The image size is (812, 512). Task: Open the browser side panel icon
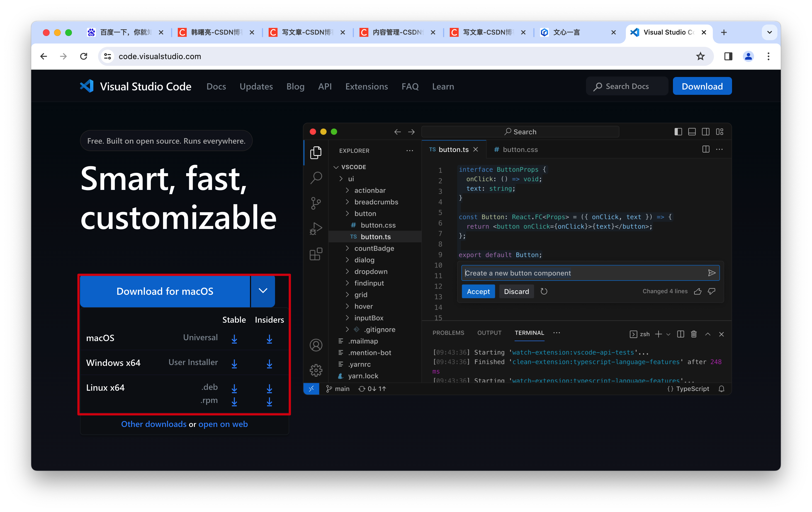click(728, 56)
